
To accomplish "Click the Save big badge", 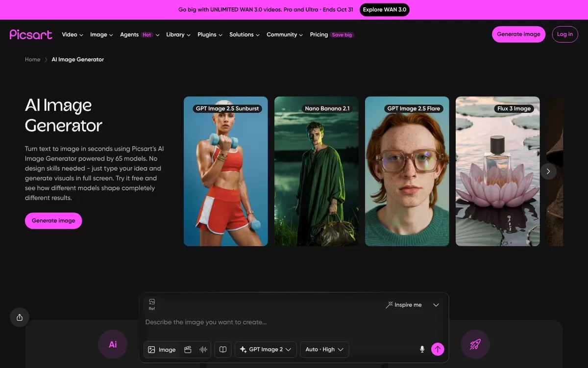I will 342,35.
